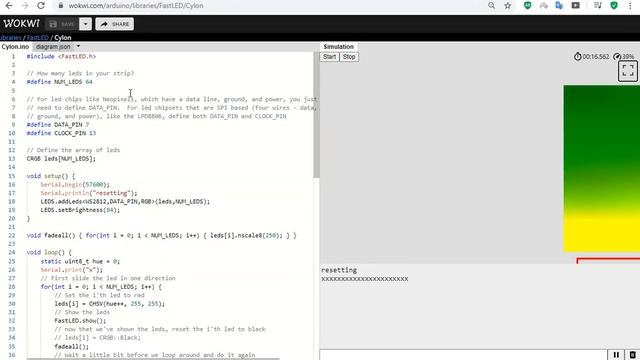Open the green shield ad blocker extension
Image resolution: width=640 pixels, height=360 pixels.
527,6
